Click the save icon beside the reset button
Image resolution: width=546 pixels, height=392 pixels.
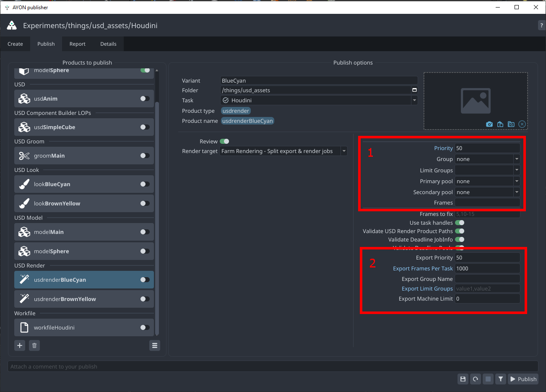pyautogui.click(x=463, y=379)
